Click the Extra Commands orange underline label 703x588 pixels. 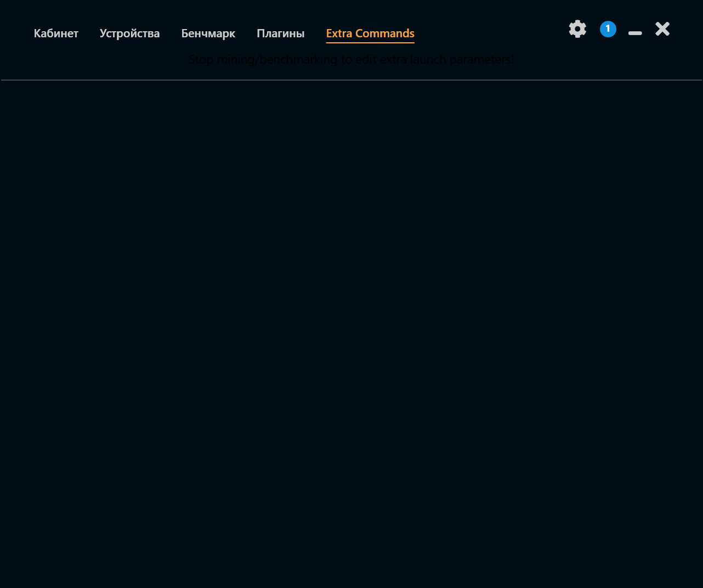coord(370,34)
